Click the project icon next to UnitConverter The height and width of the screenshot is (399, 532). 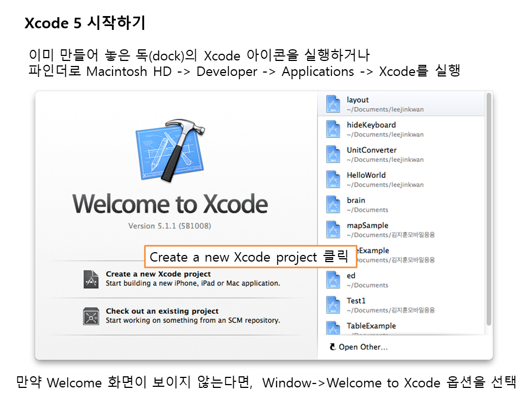332,154
